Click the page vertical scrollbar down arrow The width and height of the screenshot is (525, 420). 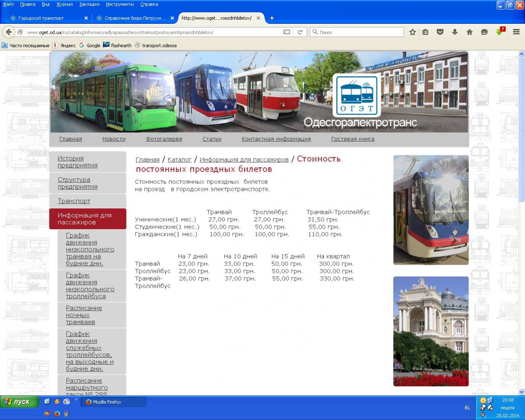point(522,392)
